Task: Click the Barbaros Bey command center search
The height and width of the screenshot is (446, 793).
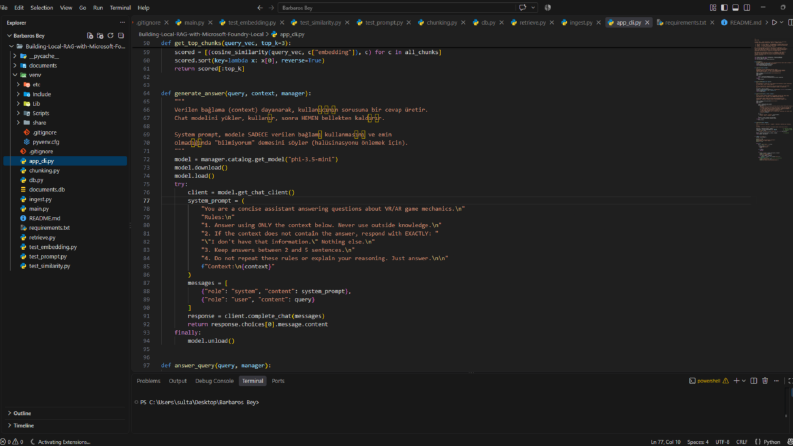Action: [x=396, y=8]
